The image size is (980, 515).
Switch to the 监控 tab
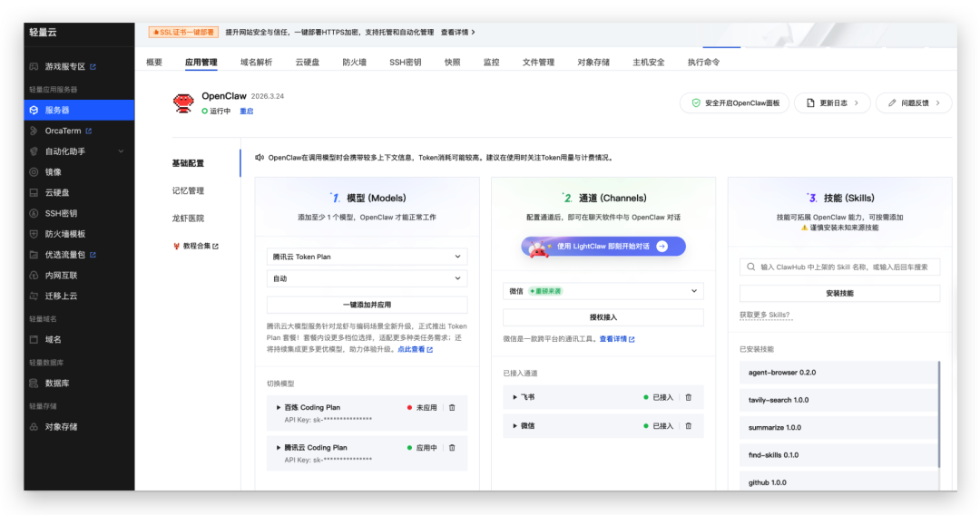tap(491, 63)
